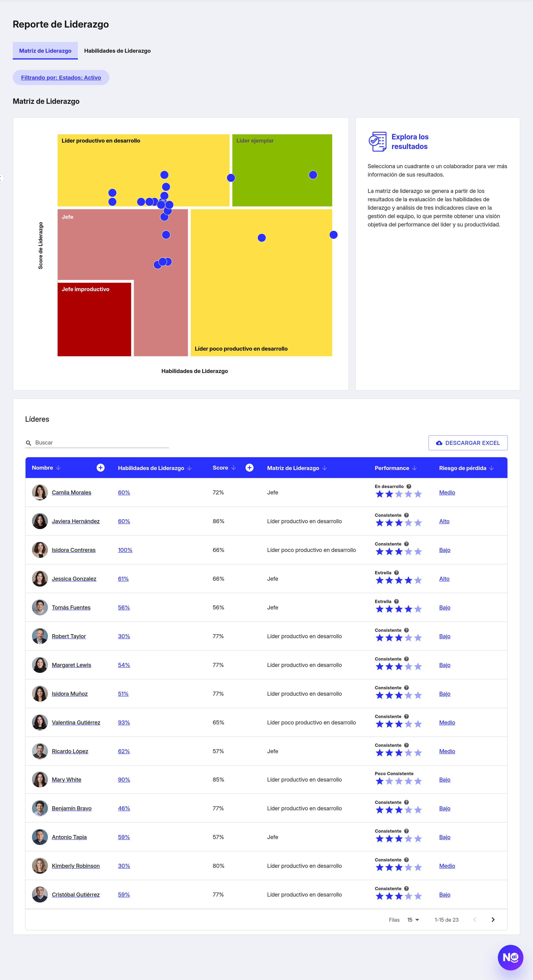This screenshot has height=980, width=533.
Task: Click Previous page arrow in pagination
Action: [x=475, y=919]
